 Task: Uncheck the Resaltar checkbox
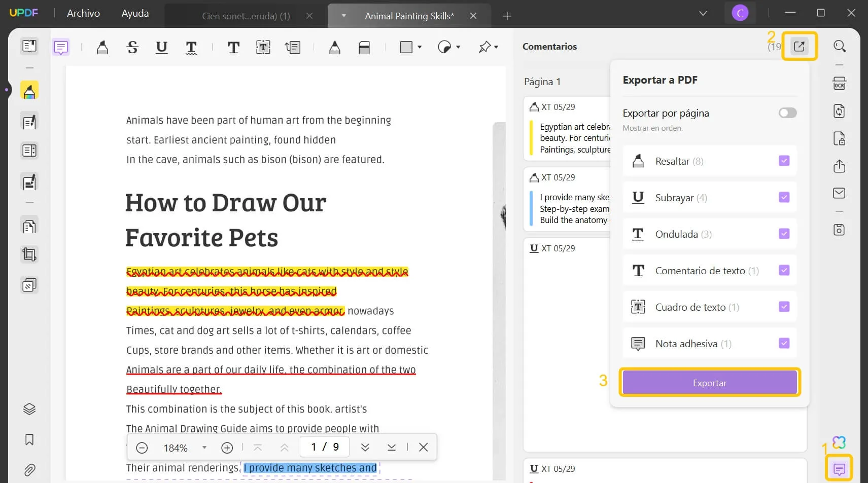[x=784, y=161]
